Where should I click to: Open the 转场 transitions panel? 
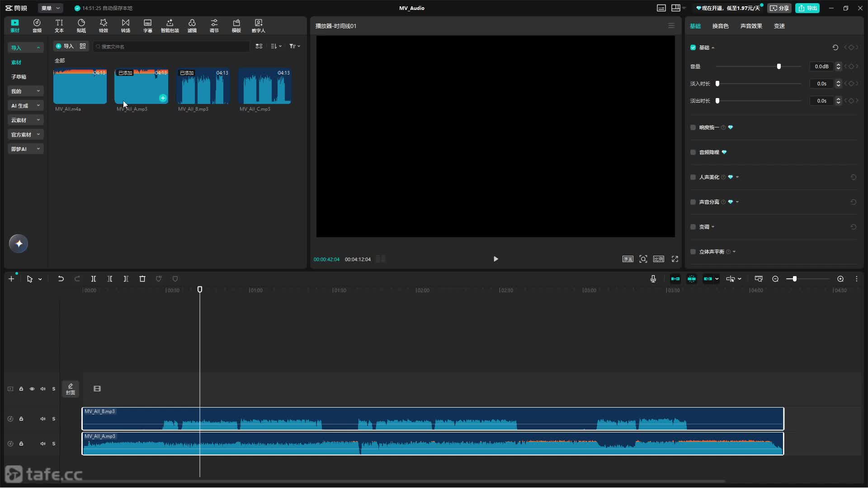126,26
